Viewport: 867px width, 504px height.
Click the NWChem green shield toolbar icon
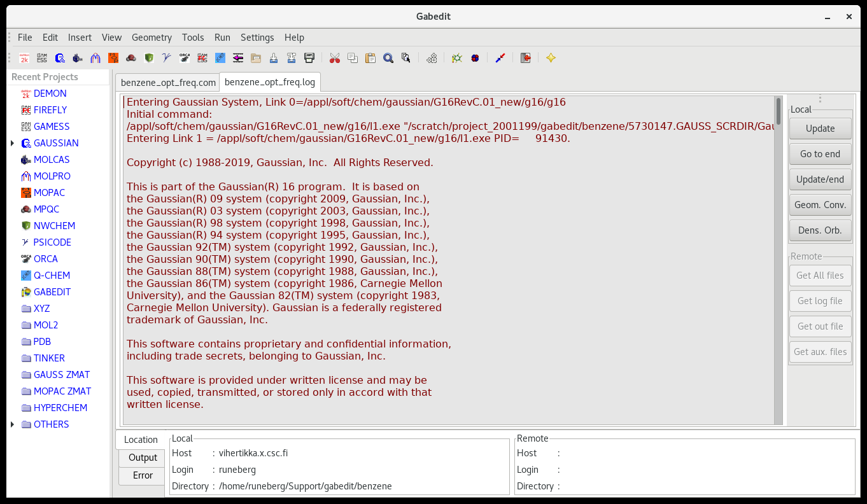pyautogui.click(x=149, y=58)
